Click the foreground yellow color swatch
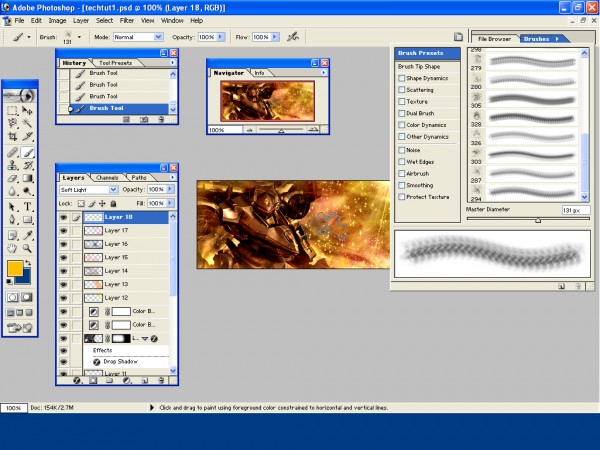Viewport: 600px width, 450px height. [15, 268]
